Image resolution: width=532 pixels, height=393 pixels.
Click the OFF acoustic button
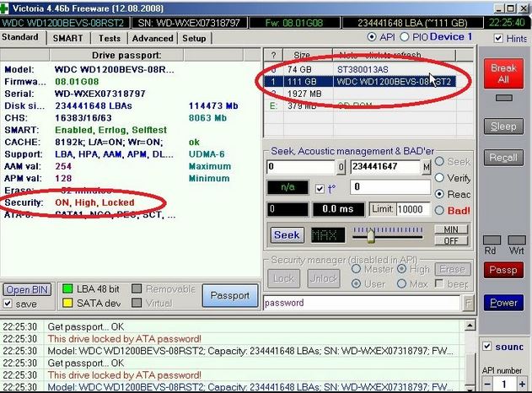[x=451, y=240]
